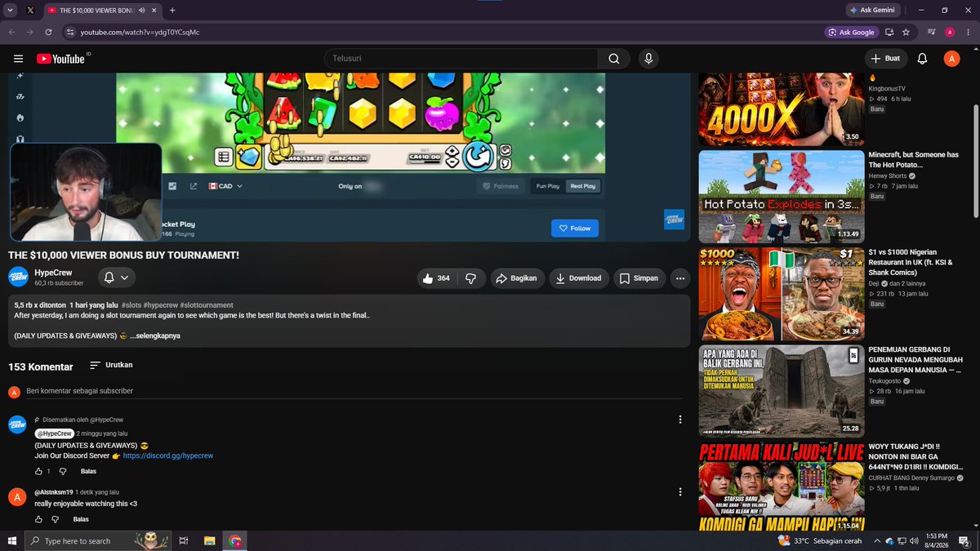The image size is (980, 551).
Task: Go to YouTube home via logo
Action: pyautogui.click(x=60, y=59)
